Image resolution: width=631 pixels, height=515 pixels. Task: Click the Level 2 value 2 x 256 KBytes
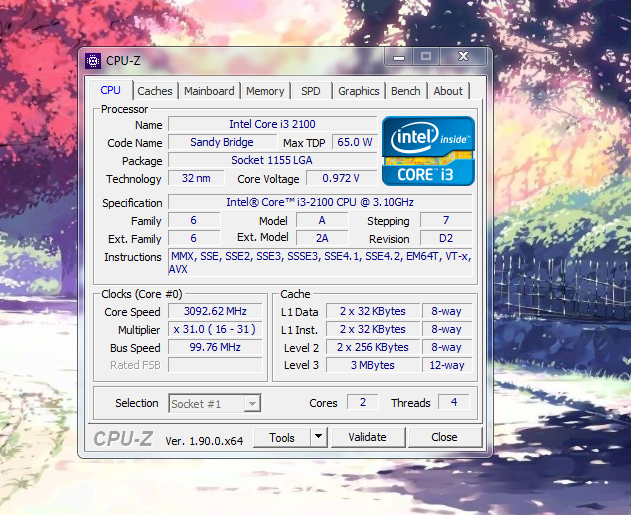point(373,347)
